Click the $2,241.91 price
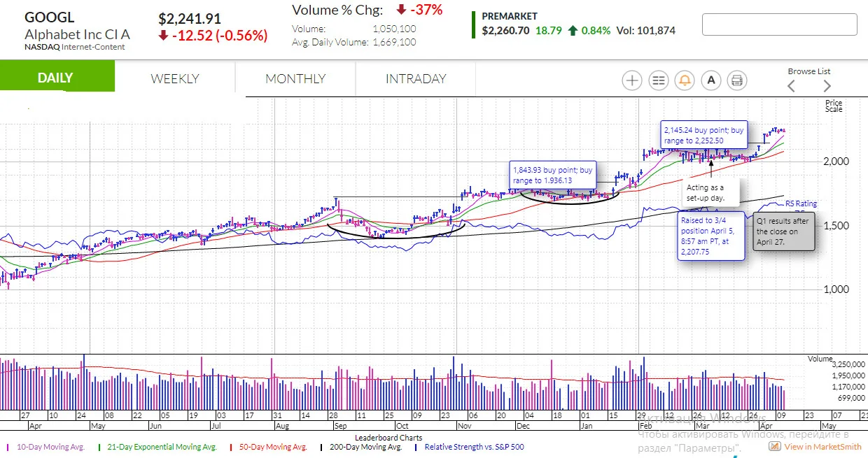This screenshot has width=868, height=458. 190,19
